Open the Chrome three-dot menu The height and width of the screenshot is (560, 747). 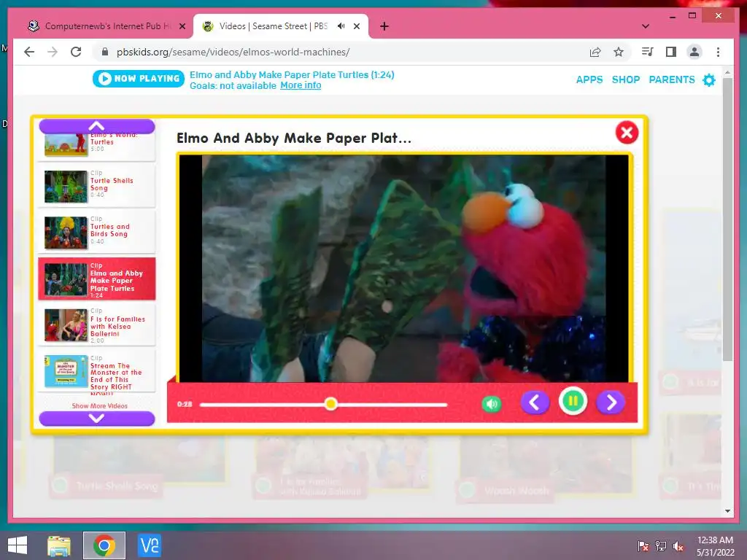(718, 52)
